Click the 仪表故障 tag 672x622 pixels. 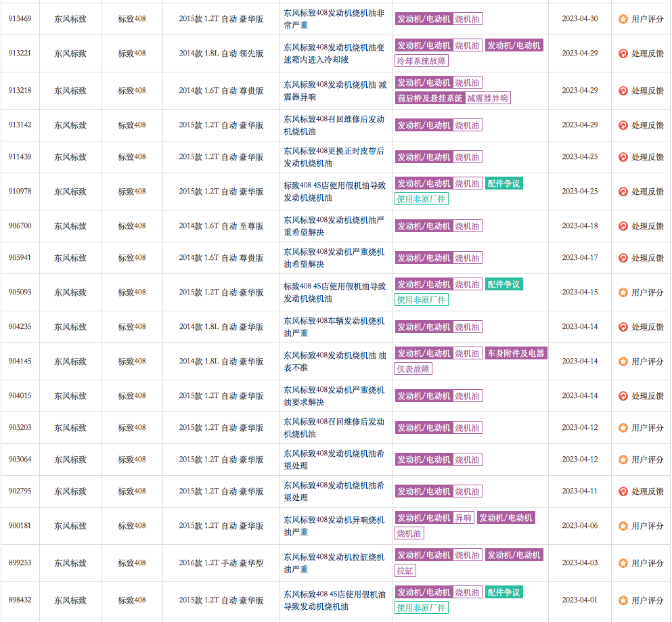413,369
